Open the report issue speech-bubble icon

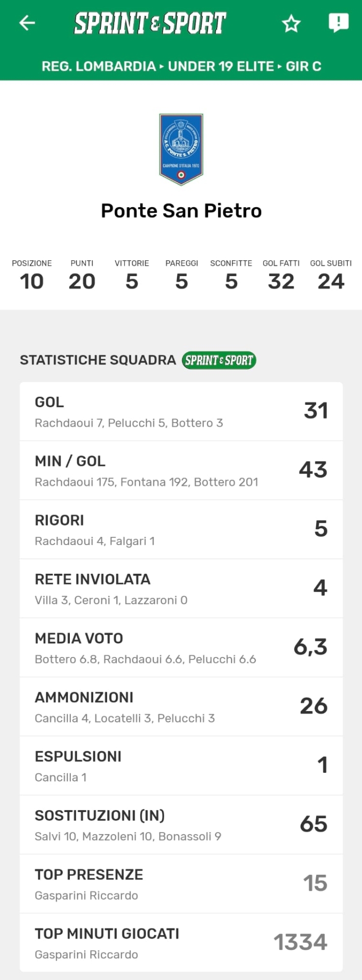coord(339,23)
